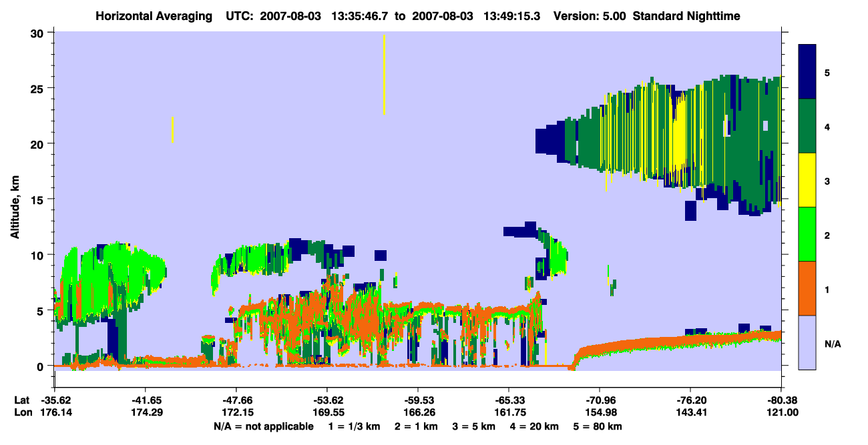Click 'Version: 5.00' in the title
This screenshot has height=445, width=868.
click(590, 16)
